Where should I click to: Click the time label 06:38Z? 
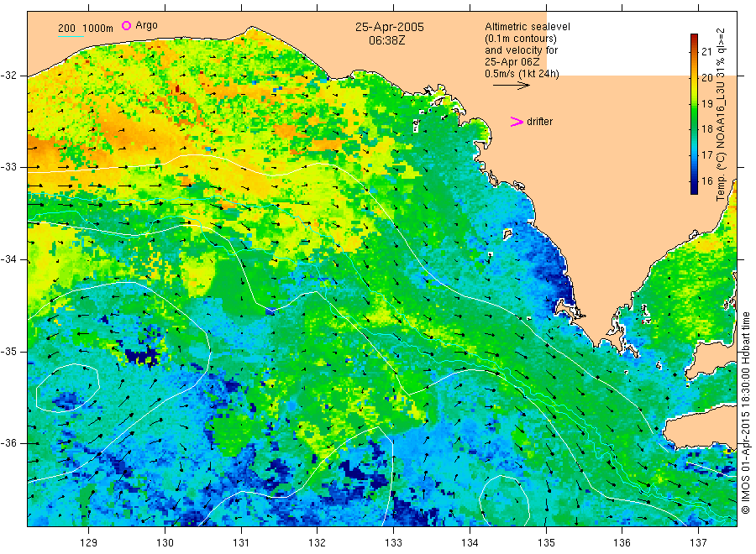pyautogui.click(x=386, y=40)
